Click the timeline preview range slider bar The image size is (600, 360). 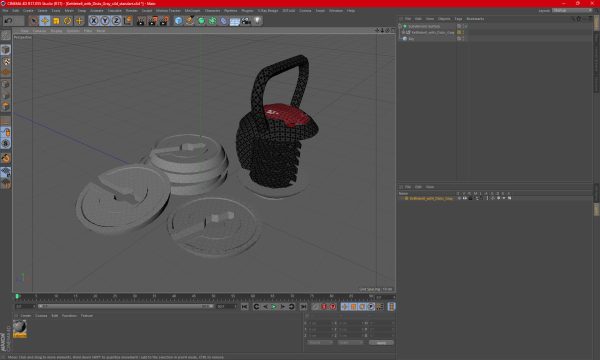[126, 306]
